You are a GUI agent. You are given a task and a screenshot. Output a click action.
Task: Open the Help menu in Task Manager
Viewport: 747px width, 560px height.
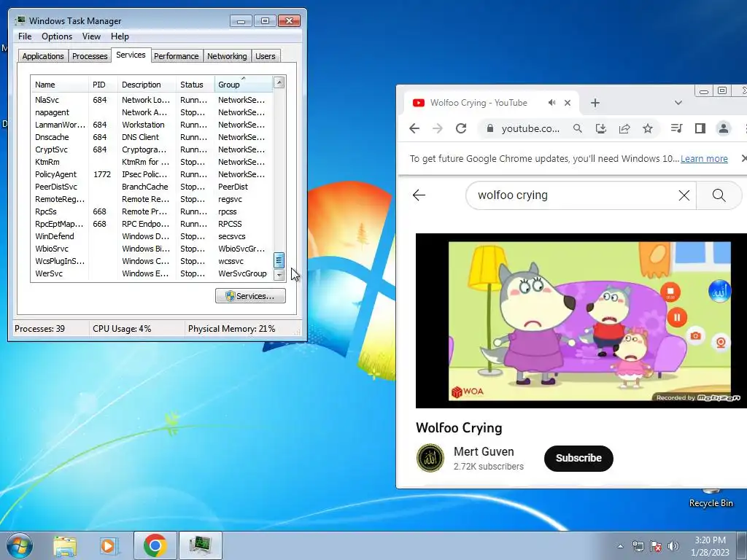pyautogui.click(x=120, y=36)
